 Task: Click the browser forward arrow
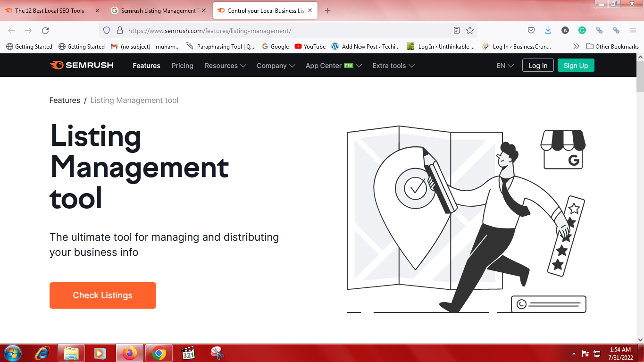tap(28, 30)
